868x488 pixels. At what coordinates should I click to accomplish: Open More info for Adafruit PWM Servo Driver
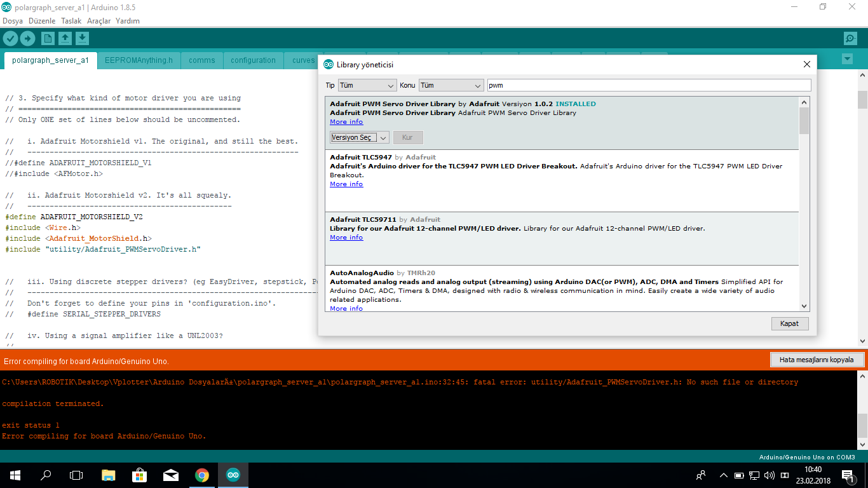[346, 122]
